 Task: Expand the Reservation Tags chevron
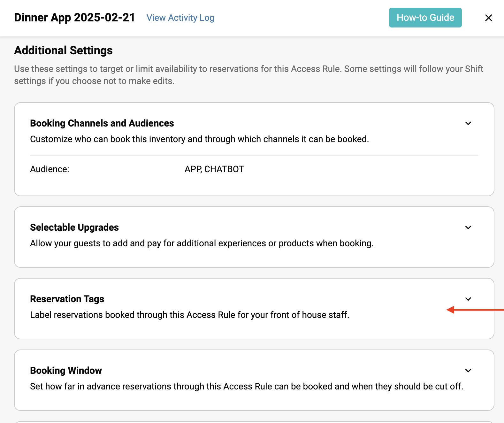(x=468, y=299)
